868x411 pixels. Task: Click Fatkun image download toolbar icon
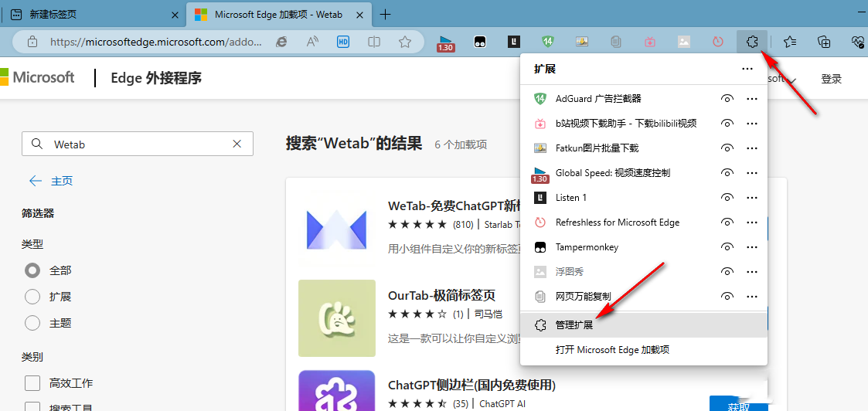tap(582, 42)
